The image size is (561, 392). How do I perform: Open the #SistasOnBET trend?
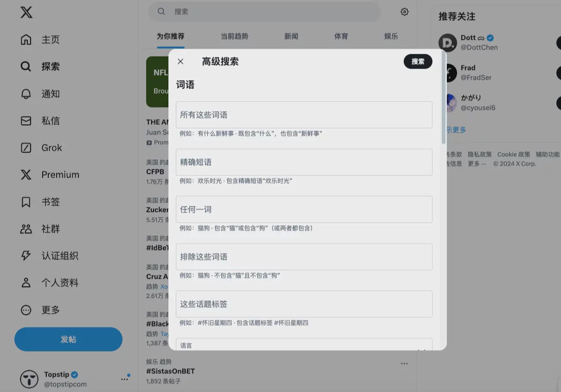(170, 371)
